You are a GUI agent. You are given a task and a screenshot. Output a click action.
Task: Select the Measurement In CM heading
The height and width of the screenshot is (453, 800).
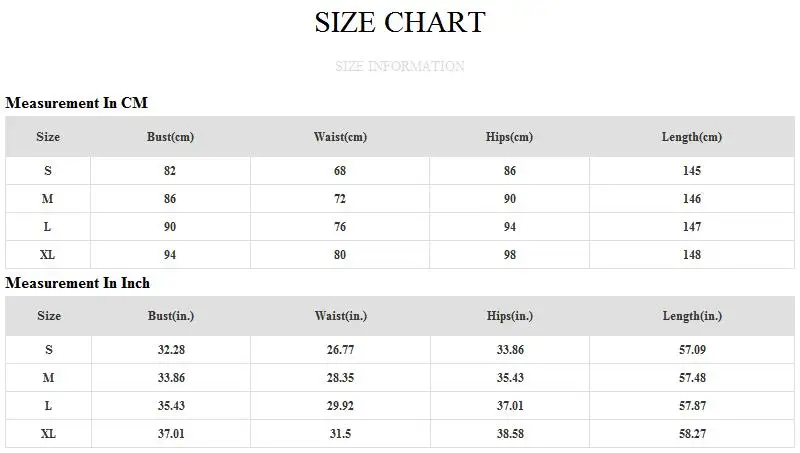click(77, 103)
